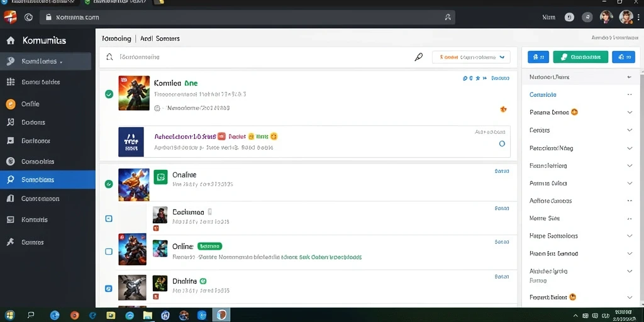Click the blue button left of Gonndodas
This screenshot has width=644, height=322.
tap(538, 57)
